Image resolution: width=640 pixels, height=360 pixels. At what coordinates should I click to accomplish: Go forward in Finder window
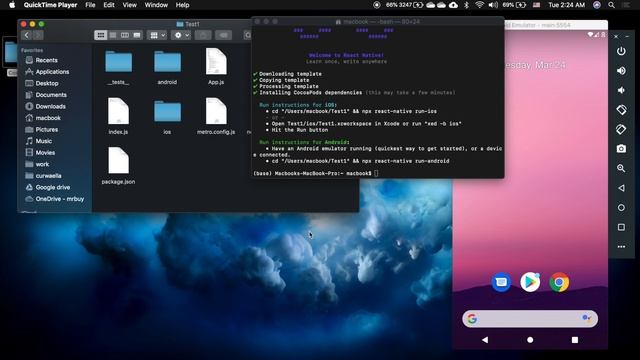pos(38,35)
